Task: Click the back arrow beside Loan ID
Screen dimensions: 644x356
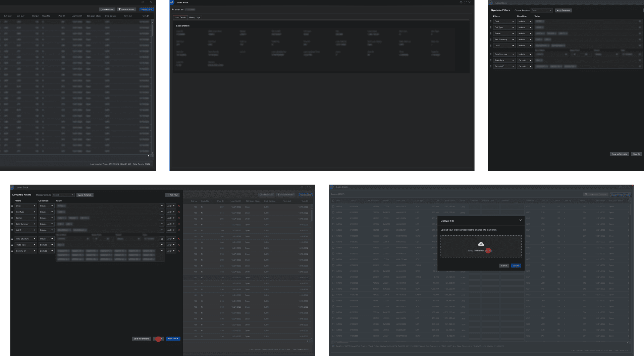Action: (173, 9)
